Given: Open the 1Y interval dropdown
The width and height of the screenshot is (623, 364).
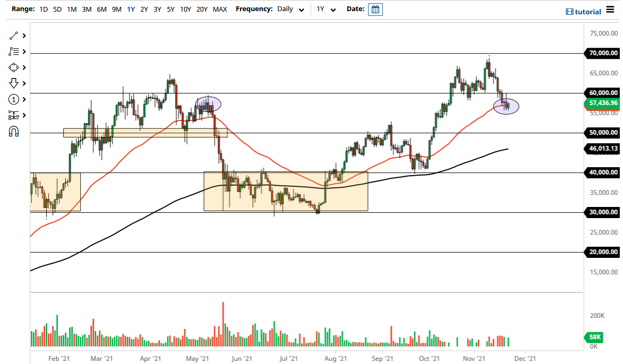Looking at the screenshot, I should [x=326, y=9].
